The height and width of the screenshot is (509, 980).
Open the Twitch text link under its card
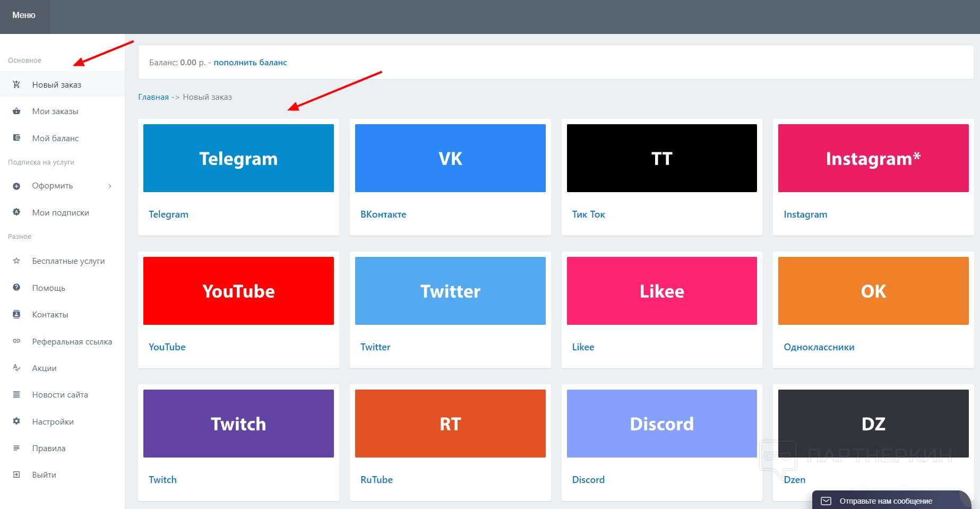click(x=162, y=479)
